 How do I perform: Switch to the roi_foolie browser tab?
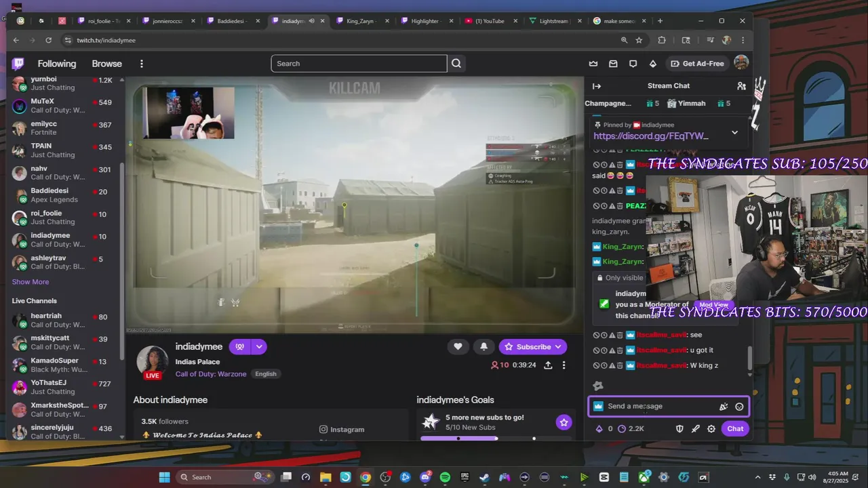(x=104, y=21)
